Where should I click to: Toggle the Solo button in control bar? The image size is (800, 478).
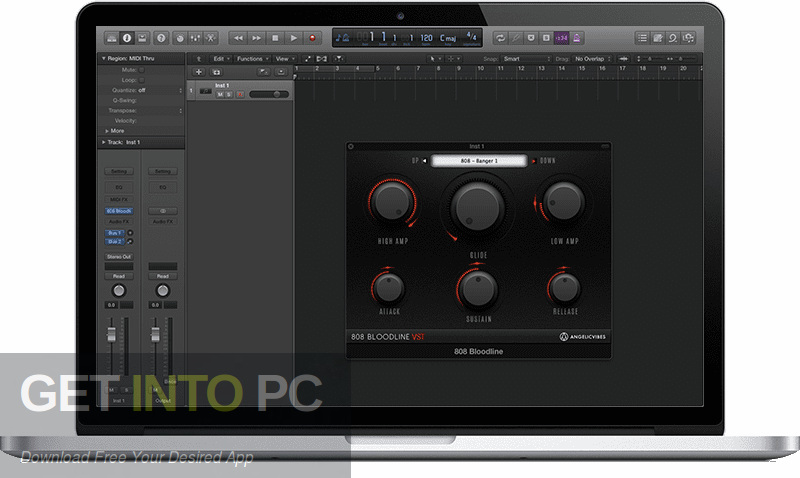click(546, 38)
